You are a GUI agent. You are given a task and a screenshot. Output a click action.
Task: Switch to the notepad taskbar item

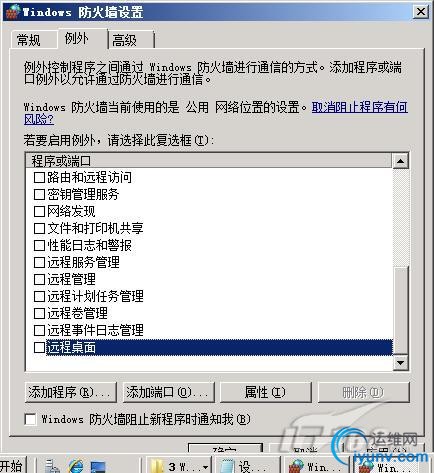click(247, 466)
